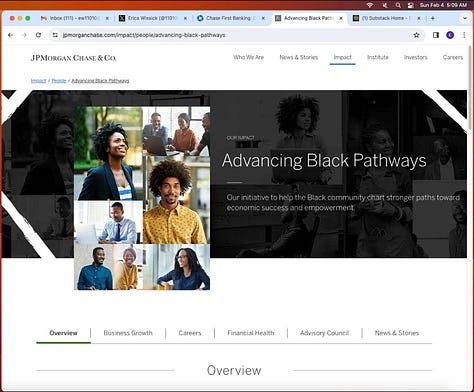Open the Chrome three-dot menu
474x392 pixels.
tap(464, 35)
